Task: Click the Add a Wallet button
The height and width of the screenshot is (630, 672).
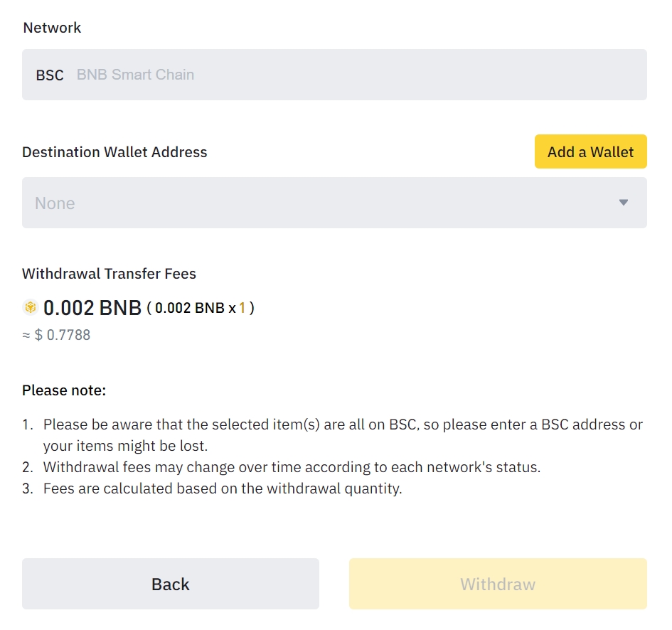Action: click(590, 151)
